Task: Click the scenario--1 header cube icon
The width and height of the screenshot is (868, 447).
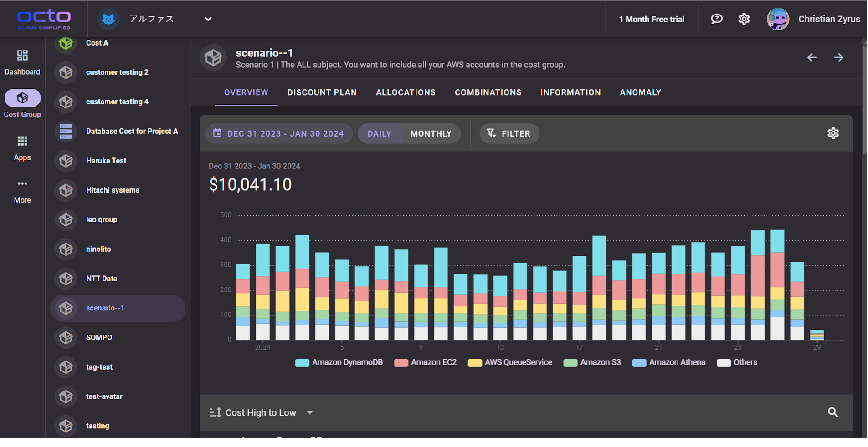Action: [x=213, y=57]
